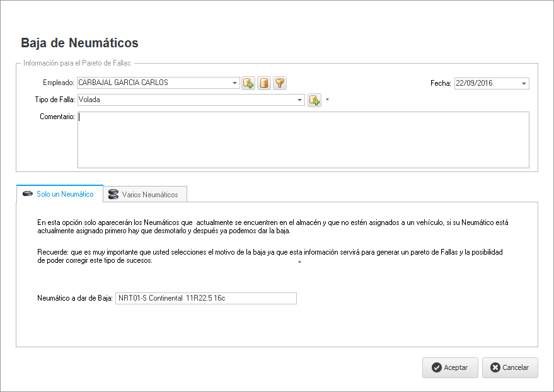554x392 pixels.
Task: Click the single tire icon on tab
Action: (28, 194)
